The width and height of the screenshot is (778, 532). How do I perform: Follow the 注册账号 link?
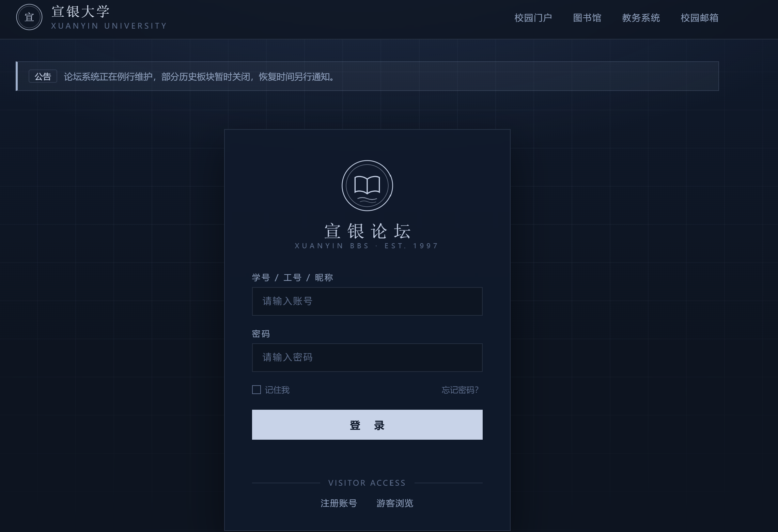coord(339,503)
